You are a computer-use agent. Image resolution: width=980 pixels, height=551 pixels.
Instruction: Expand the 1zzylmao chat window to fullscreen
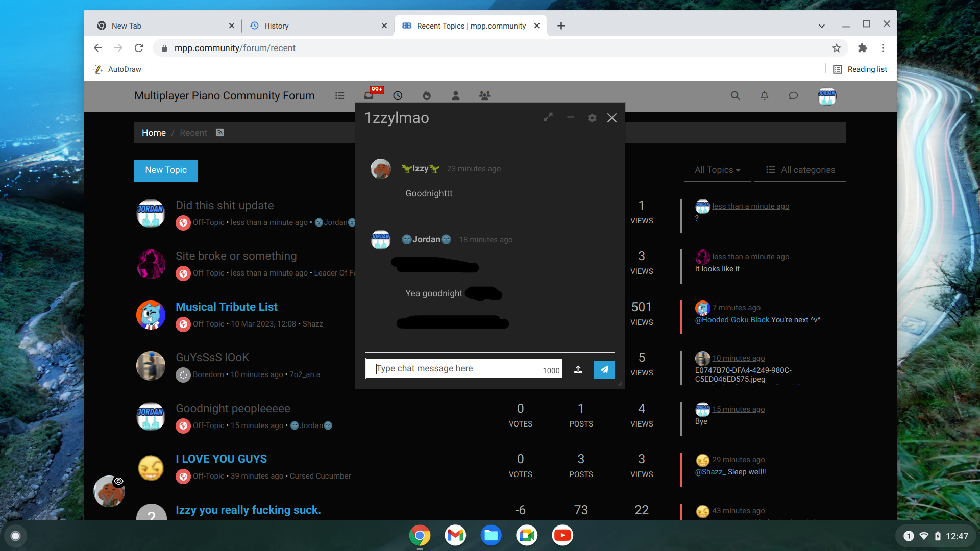548,117
